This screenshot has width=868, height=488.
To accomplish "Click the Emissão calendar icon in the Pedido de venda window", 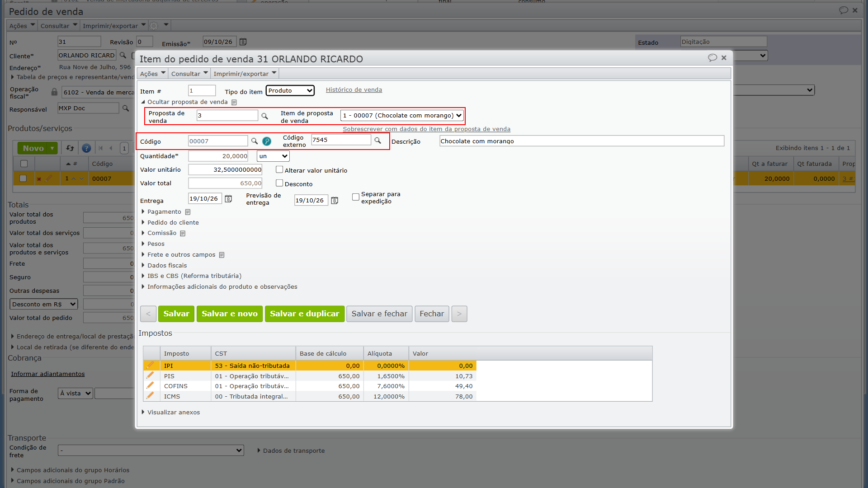I will 243,42.
